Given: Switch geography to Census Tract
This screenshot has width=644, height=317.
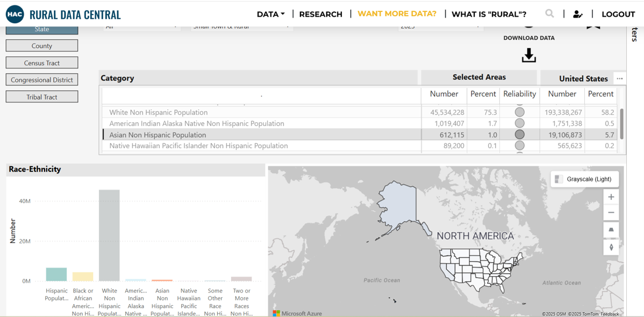Looking at the screenshot, I should coord(42,63).
